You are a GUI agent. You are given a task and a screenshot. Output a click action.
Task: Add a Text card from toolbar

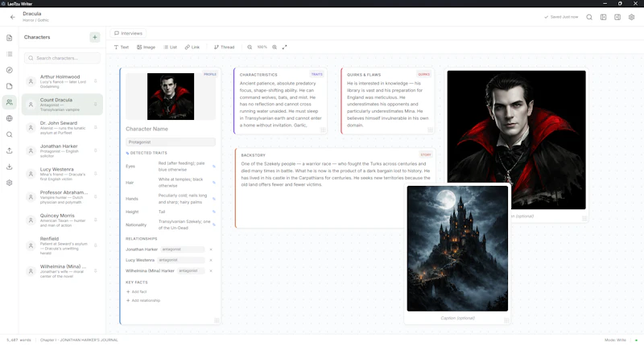click(122, 47)
